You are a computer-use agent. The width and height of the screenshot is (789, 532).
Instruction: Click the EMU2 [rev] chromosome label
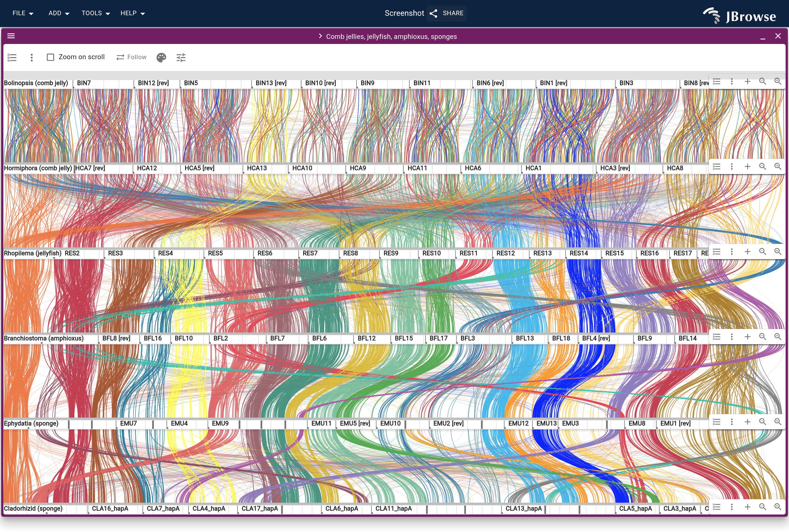(448, 424)
